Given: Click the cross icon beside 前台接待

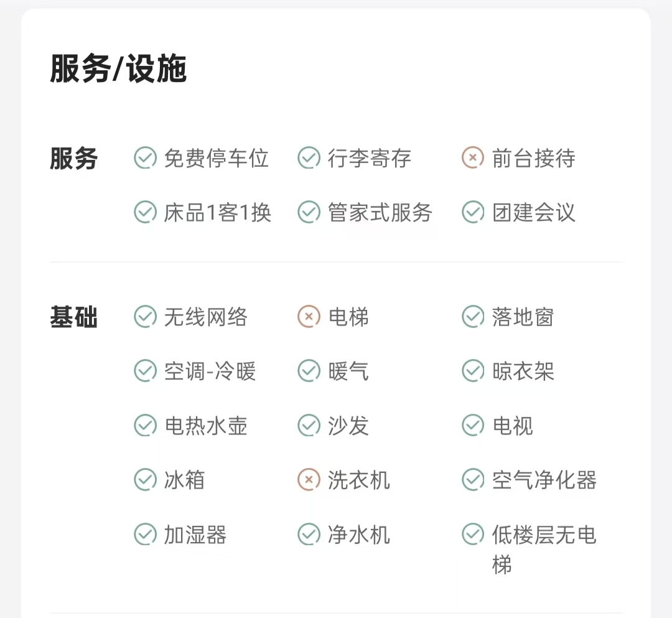Looking at the screenshot, I should pos(473,158).
